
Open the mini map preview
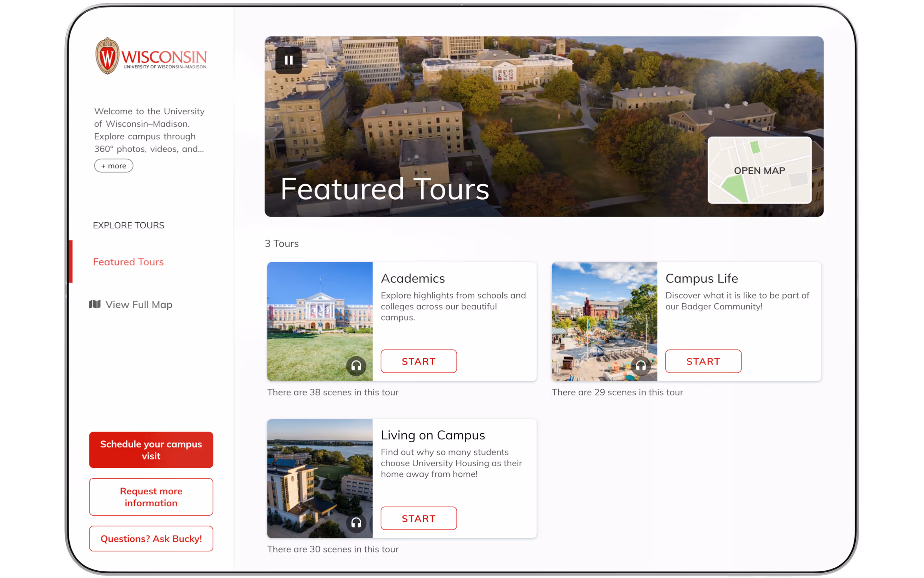759,170
